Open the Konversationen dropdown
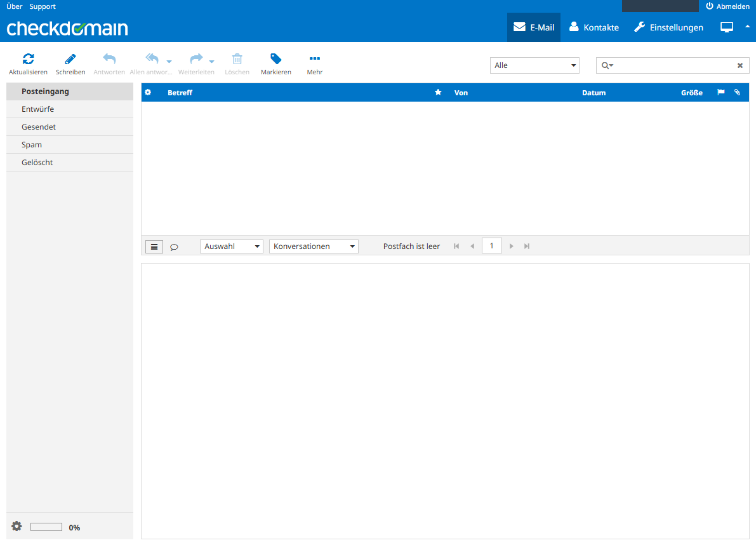The height and width of the screenshot is (552, 756). [x=314, y=246]
